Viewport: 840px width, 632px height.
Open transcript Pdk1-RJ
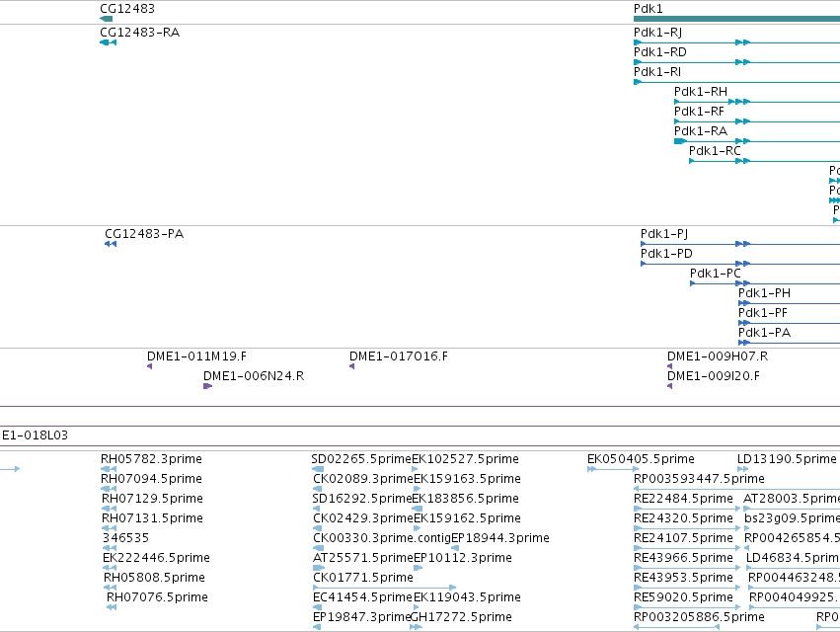pos(657,33)
